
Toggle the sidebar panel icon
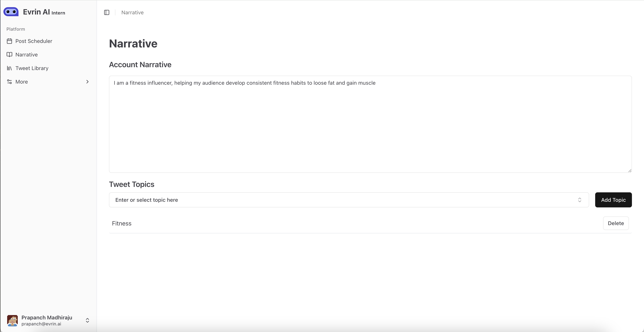pos(107,12)
